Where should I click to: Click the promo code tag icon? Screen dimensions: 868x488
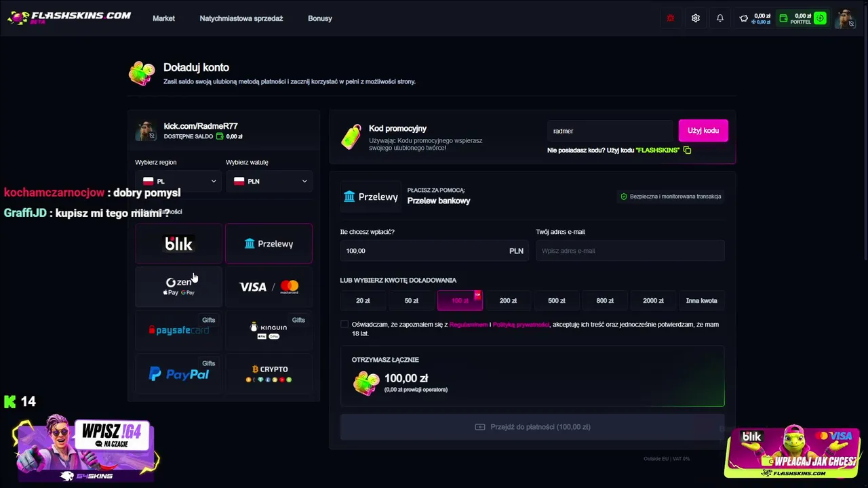coord(351,137)
